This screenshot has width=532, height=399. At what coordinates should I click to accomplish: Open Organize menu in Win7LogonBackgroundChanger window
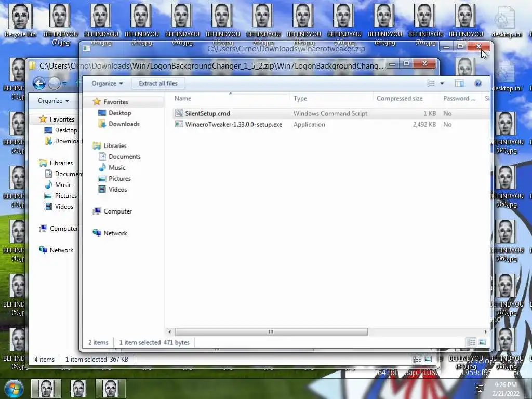(x=54, y=101)
